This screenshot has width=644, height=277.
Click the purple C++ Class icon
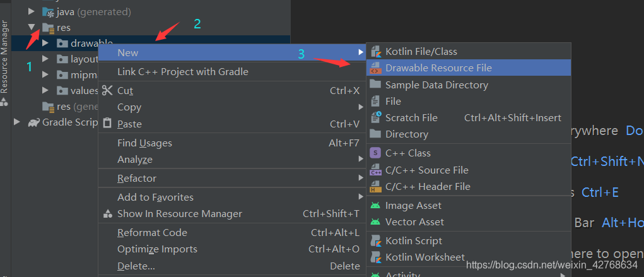tap(375, 153)
